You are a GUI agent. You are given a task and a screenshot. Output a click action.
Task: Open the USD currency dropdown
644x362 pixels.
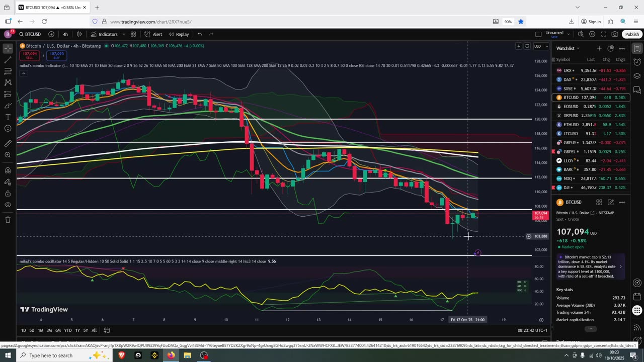click(540, 47)
